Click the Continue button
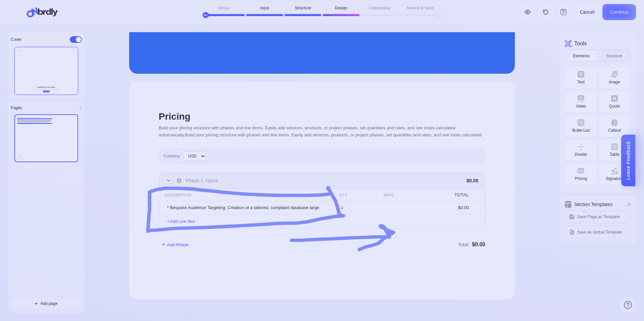This screenshot has height=321, width=644. (x=619, y=12)
